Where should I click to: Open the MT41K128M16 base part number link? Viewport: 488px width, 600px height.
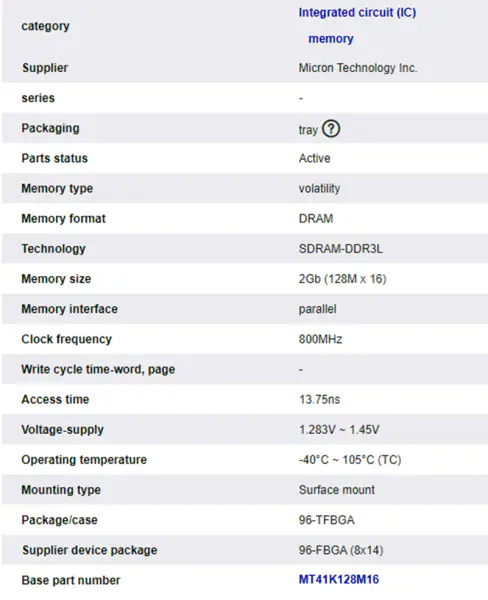(x=339, y=579)
